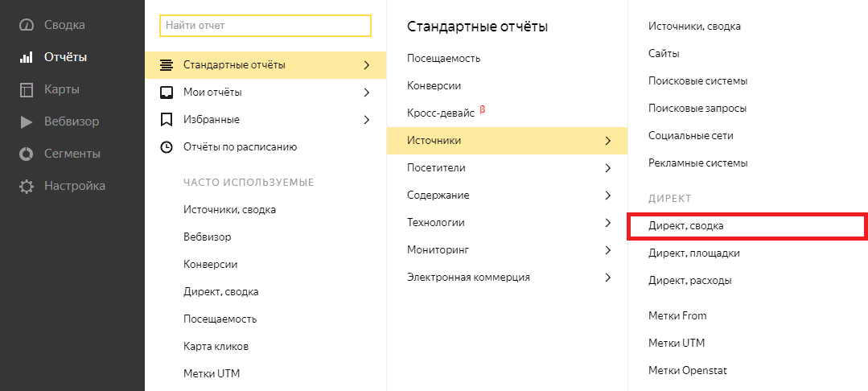
Task: Select Сегменты in the sidebar
Action: tap(72, 154)
